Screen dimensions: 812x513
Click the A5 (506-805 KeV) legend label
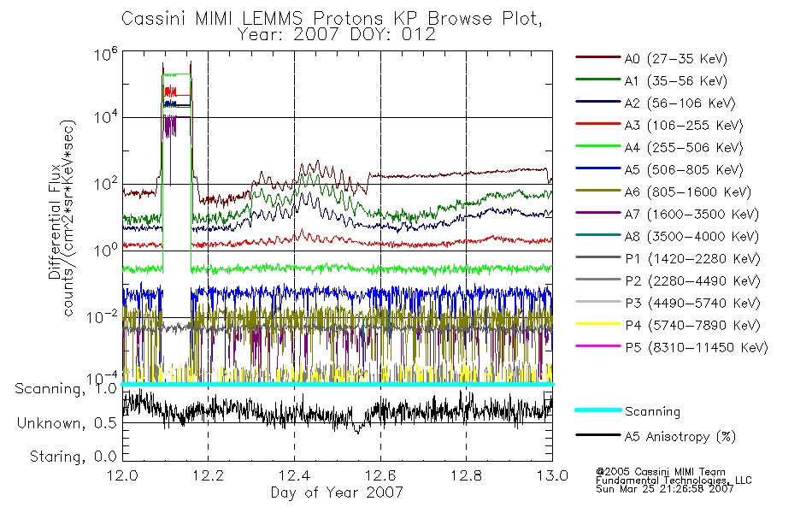click(x=684, y=170)
